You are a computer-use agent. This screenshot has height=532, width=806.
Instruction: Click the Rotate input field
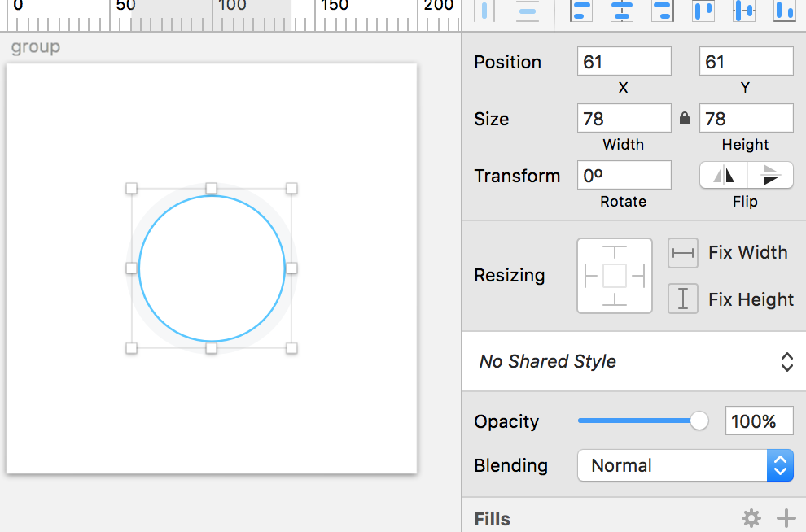pos(624,175)
